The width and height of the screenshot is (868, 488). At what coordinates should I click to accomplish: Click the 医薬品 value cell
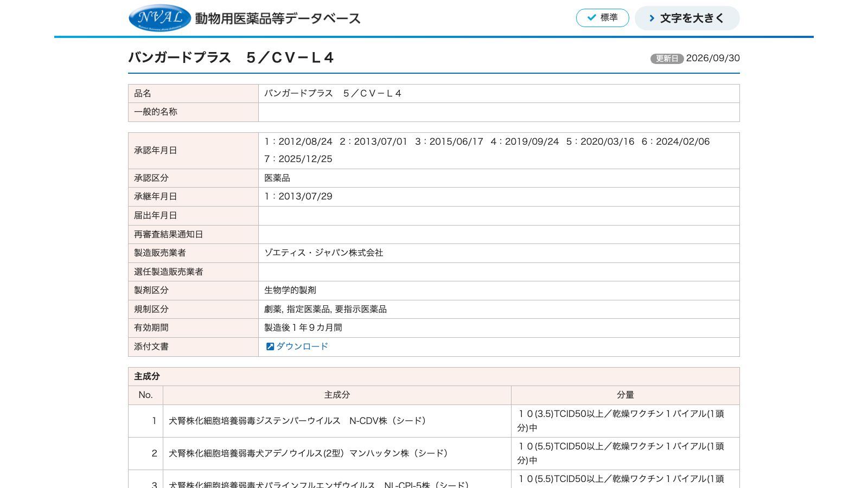[x=499, y=178]
